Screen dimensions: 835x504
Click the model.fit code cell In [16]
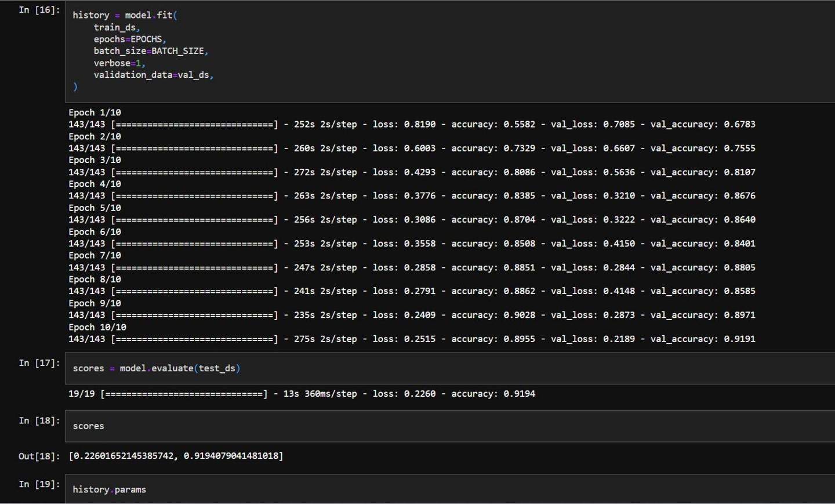point(450,52)
